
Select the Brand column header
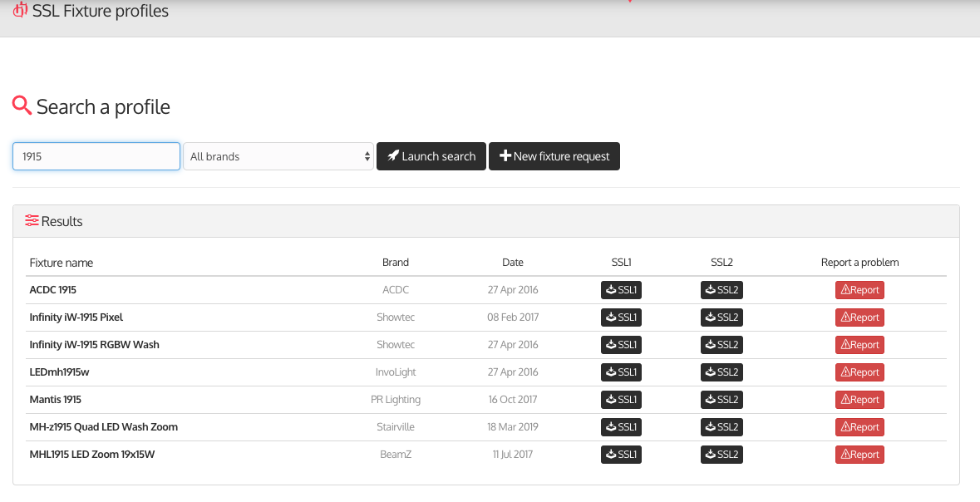396,263
